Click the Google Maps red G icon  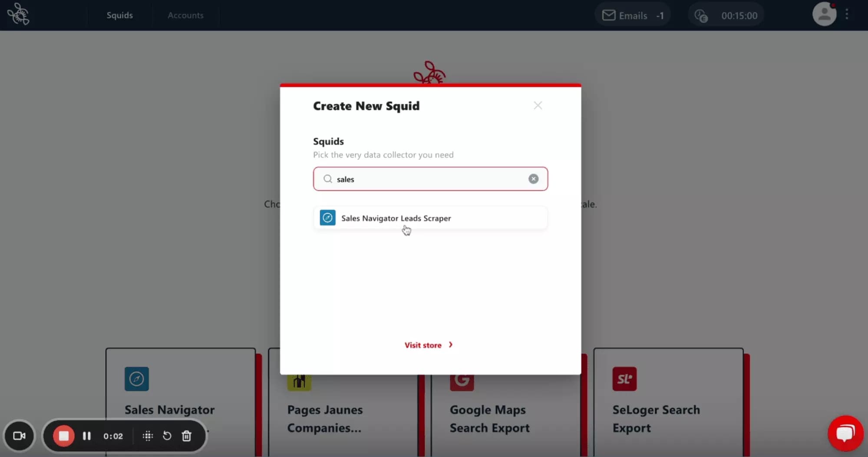click(x=462, y=382)
